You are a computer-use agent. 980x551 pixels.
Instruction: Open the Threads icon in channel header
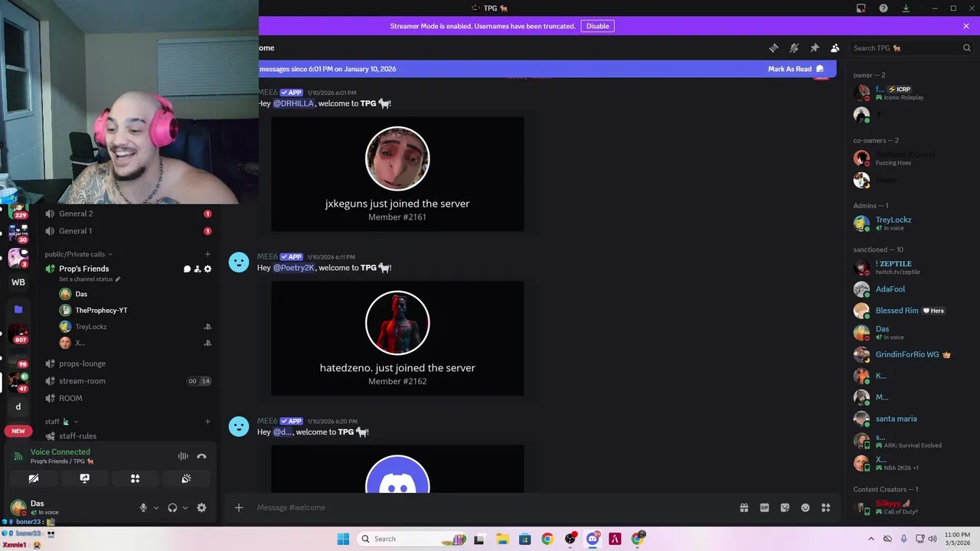tap(773, 47)
